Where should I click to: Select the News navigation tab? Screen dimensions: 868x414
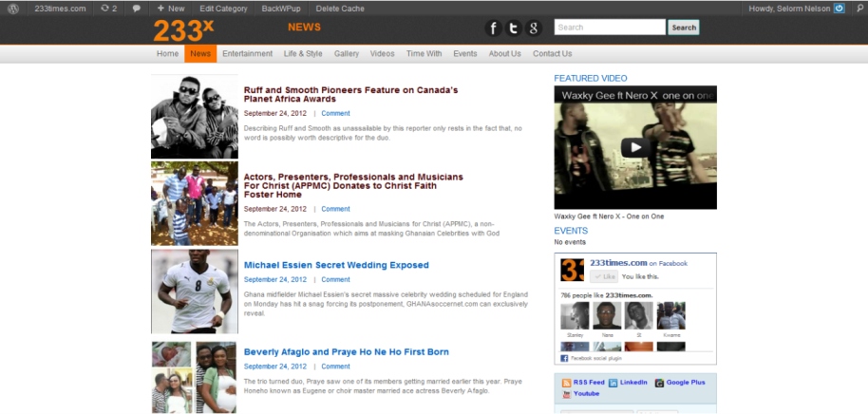point(200,54)
